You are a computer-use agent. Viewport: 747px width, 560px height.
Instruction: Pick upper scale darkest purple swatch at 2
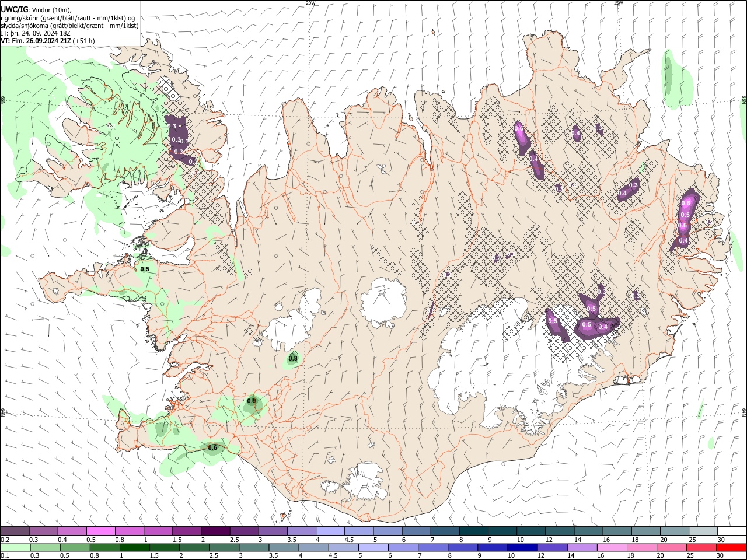click(x=215, y=531)
